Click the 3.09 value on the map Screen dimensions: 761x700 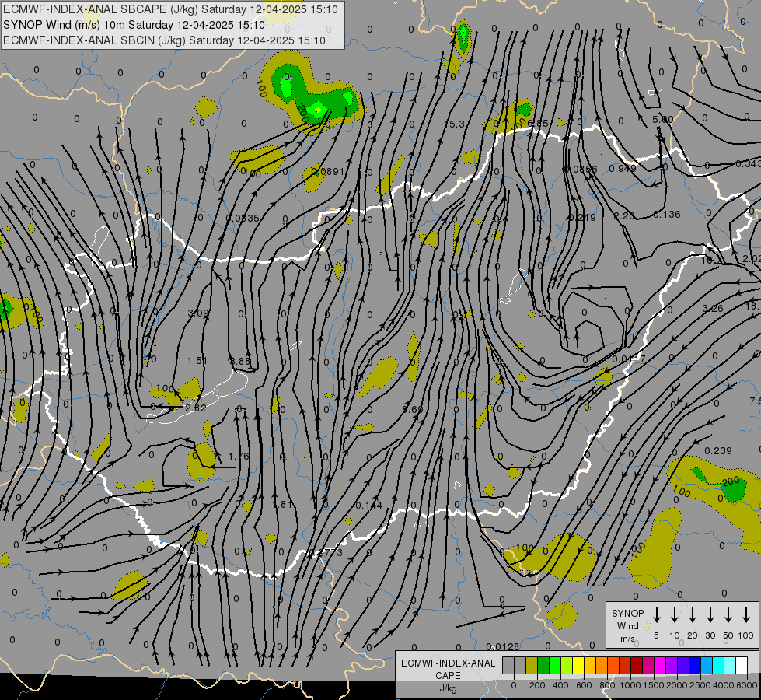pos(198,313)
